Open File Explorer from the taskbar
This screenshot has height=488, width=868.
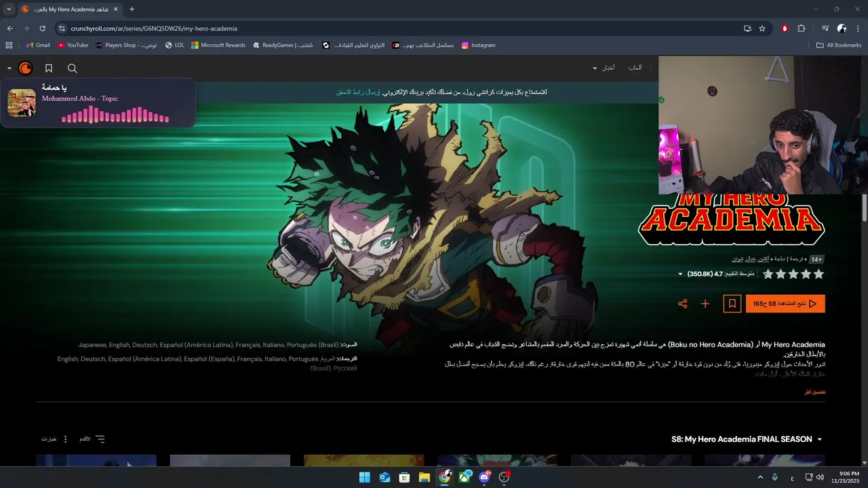pyautogui.click(x=425, y=477)
